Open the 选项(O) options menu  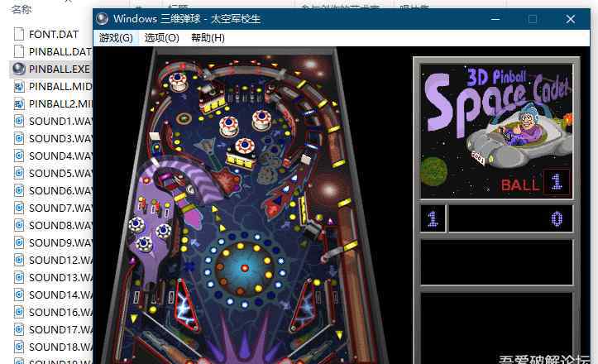tap(162, 38)
